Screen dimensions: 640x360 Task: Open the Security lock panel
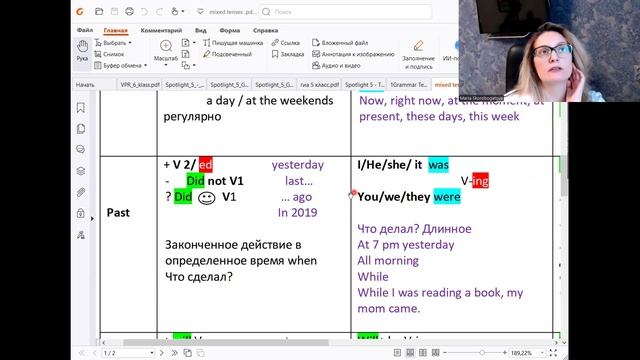[x=81, y=213]
